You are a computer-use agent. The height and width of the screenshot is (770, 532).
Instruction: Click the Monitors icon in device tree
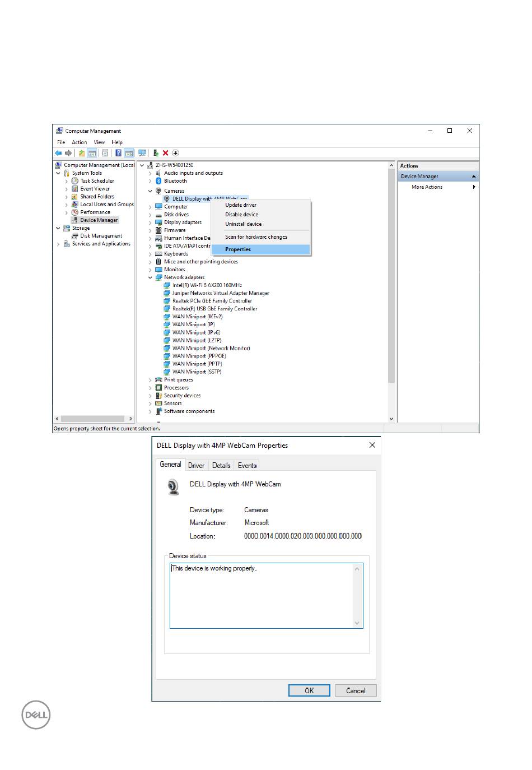[x=158, y=270]
